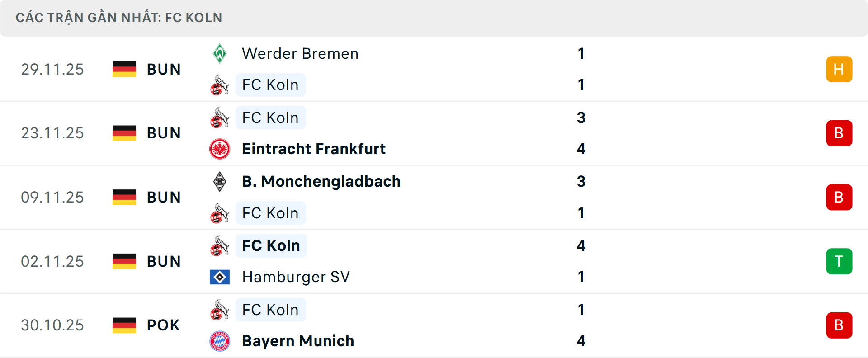Open the Hamburger SV team link
Screen dimensions: 868x358
coord(296,277)
